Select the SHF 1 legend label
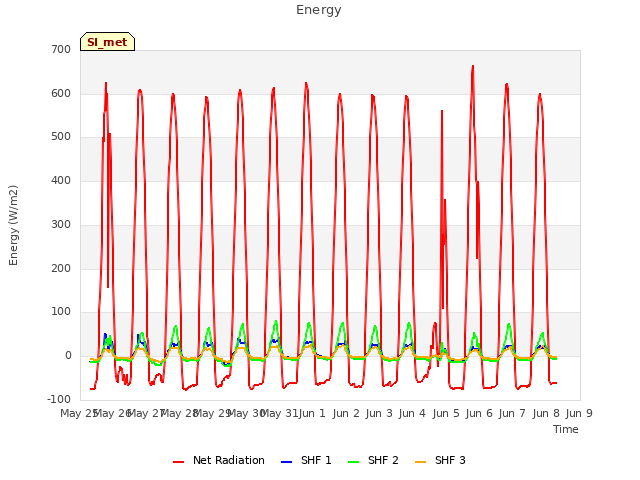Screen dimensions: 640x480 pyautogui.click(x=316, y=460)
